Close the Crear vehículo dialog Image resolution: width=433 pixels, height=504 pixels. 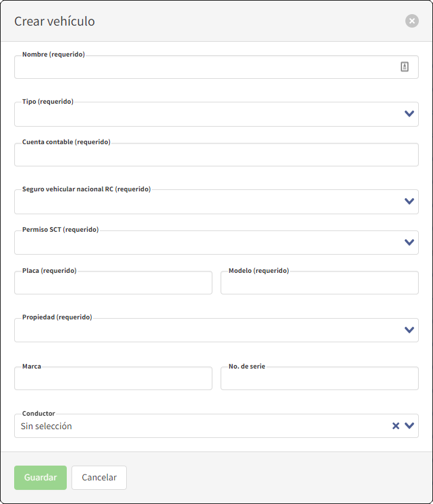click(411, 21)
